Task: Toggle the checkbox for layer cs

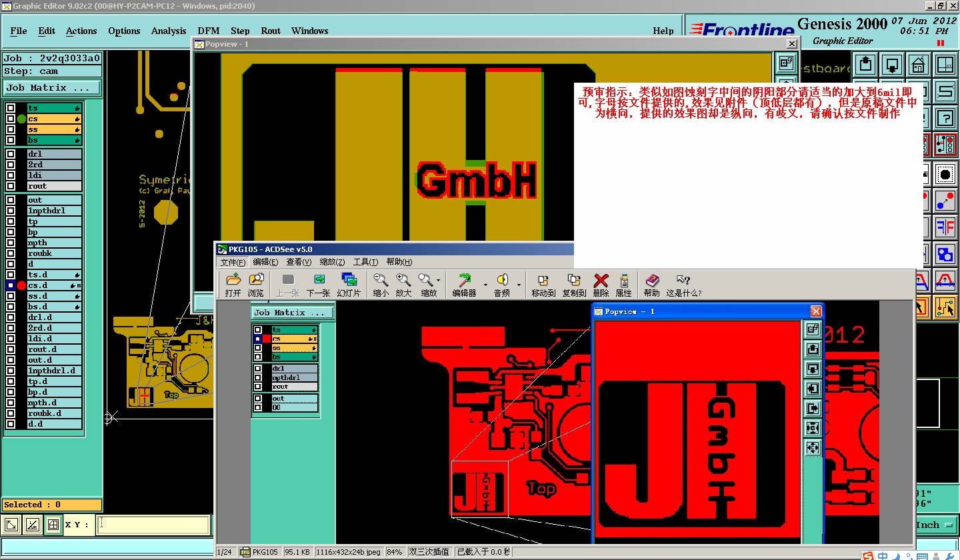Action: click(x=11, y=119)
